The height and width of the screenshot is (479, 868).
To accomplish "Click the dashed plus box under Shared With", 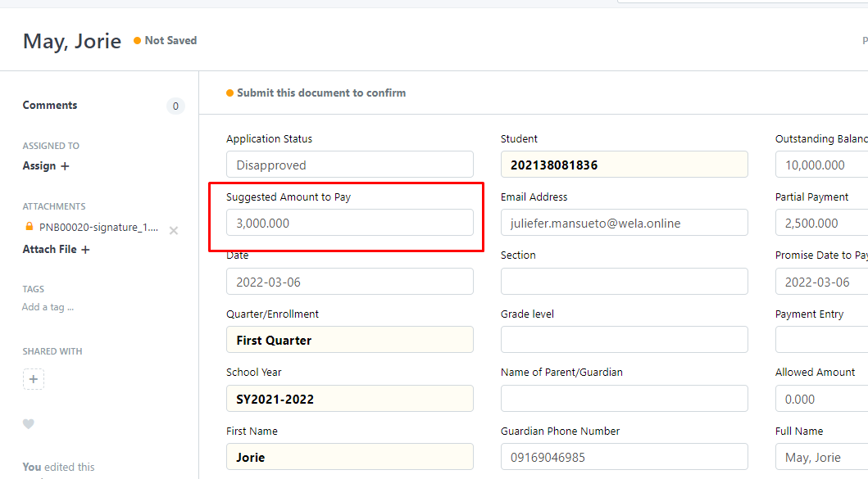I will [x=34, y=379].
